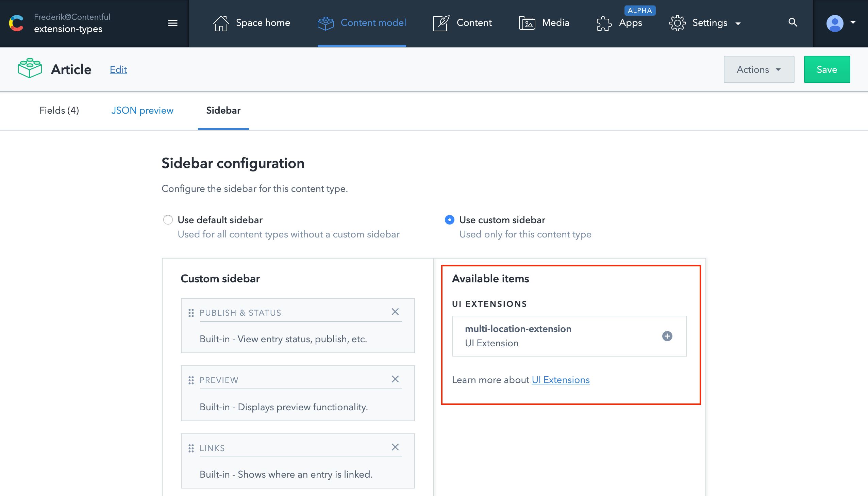Click the search icon
This screenshot has width=868, height=496.
pyautogui.click(x=792, y=22)
